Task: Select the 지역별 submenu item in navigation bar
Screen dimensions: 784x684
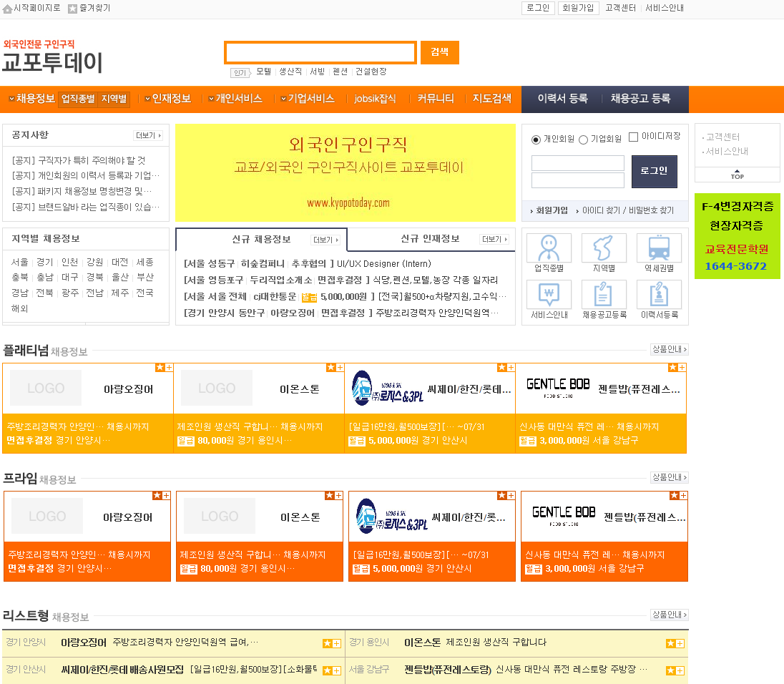Action: coord(114,99)
